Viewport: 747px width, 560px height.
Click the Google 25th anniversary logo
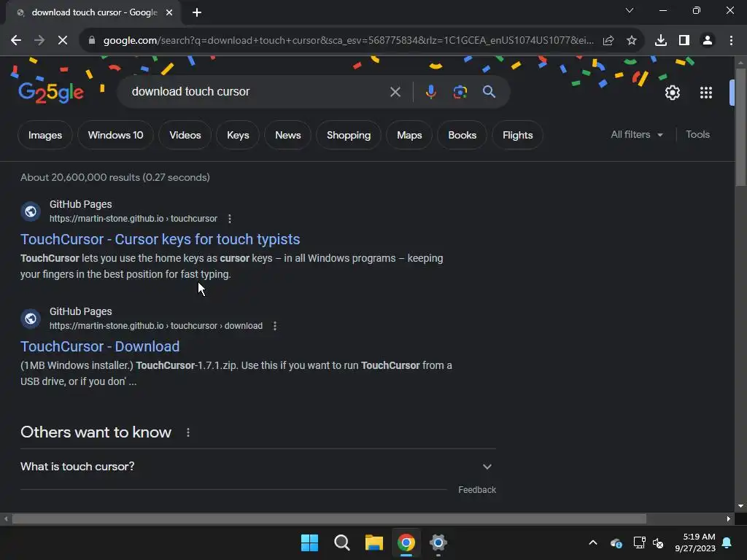coord(51,93)
